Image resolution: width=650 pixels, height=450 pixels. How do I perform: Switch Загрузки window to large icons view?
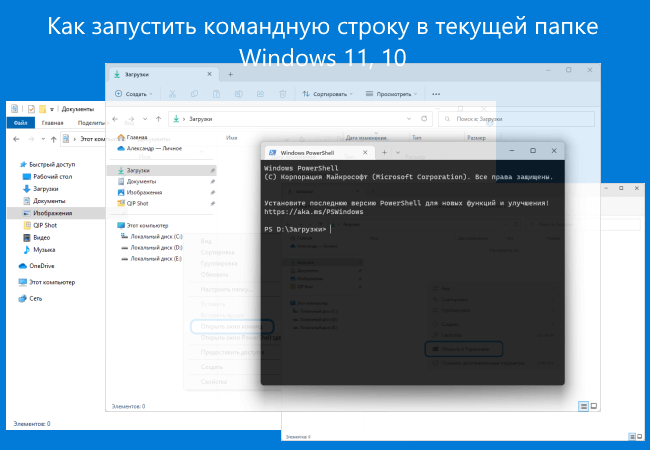coord(594,406)
